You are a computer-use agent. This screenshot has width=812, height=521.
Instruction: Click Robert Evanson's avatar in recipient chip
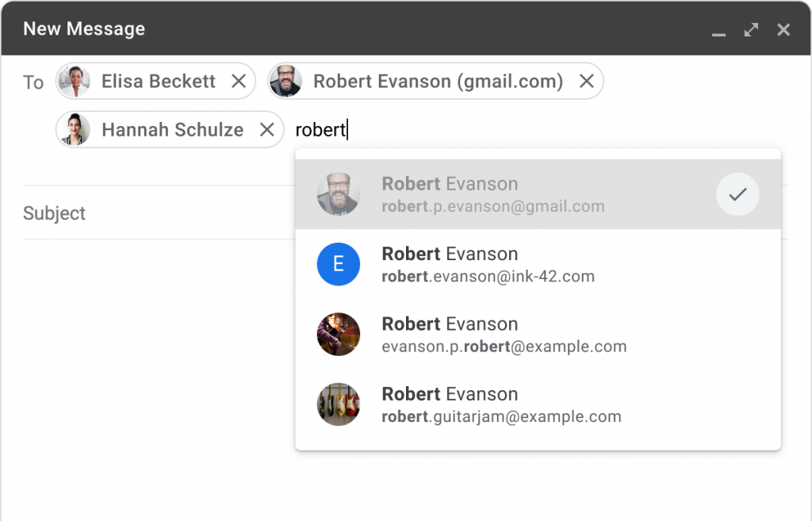[286, 81]
